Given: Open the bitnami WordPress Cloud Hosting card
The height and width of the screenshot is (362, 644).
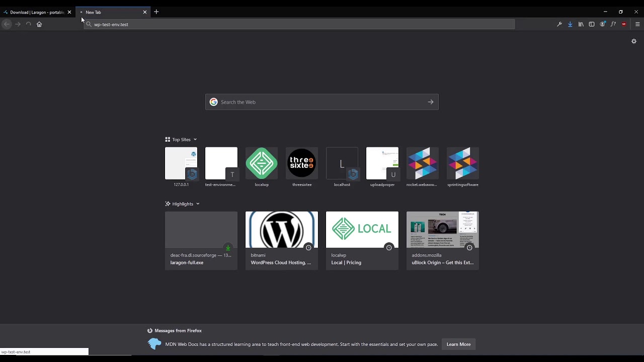Looking at the screenshot, I should point(282,241).
